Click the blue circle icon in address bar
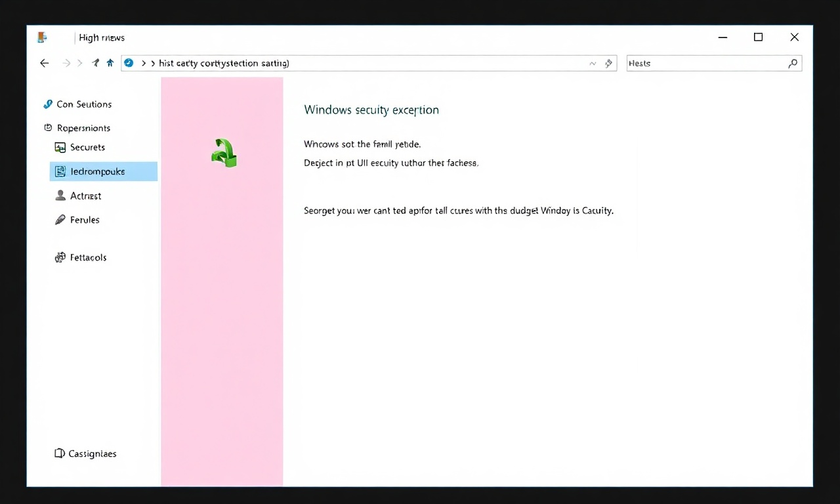 [x=129, y=63]
